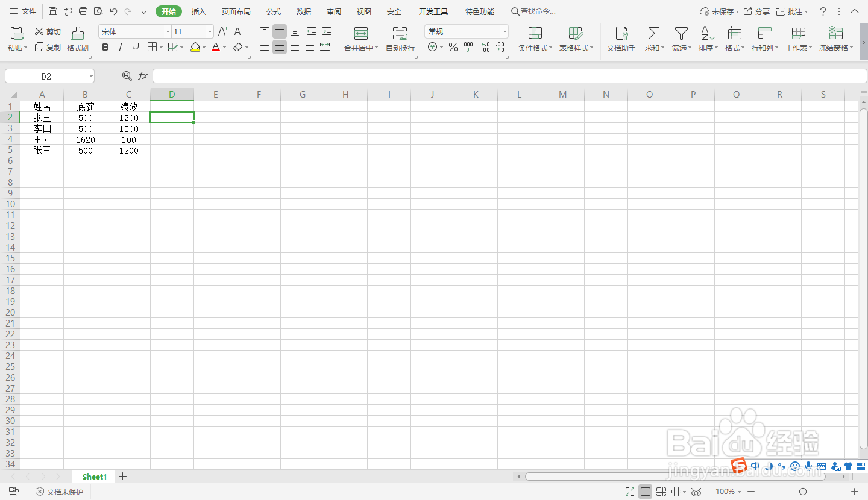Open the Insert (插入) tab
868x500 pixels.
[199, 11]
